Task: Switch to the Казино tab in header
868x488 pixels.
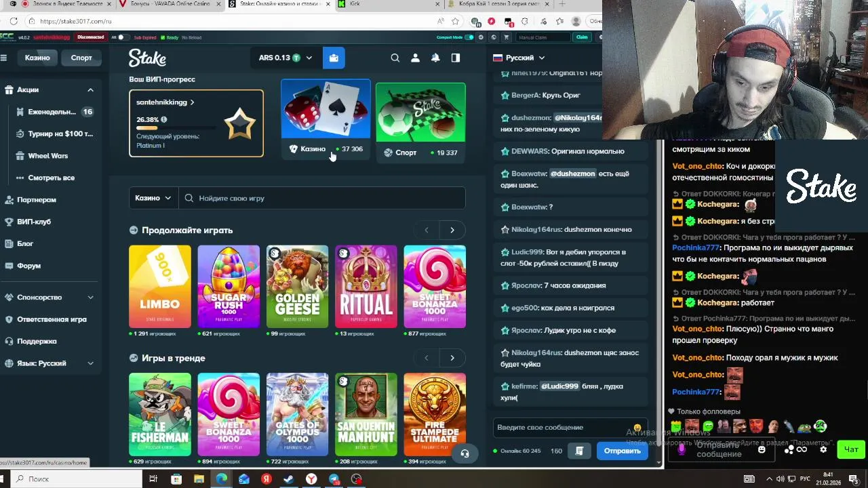Action: click(37, 58)
